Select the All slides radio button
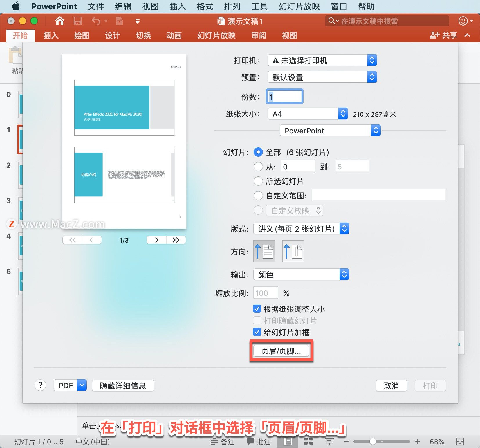Image resolution: width=480 pixels, height=448 pixels. click(258, 152)
